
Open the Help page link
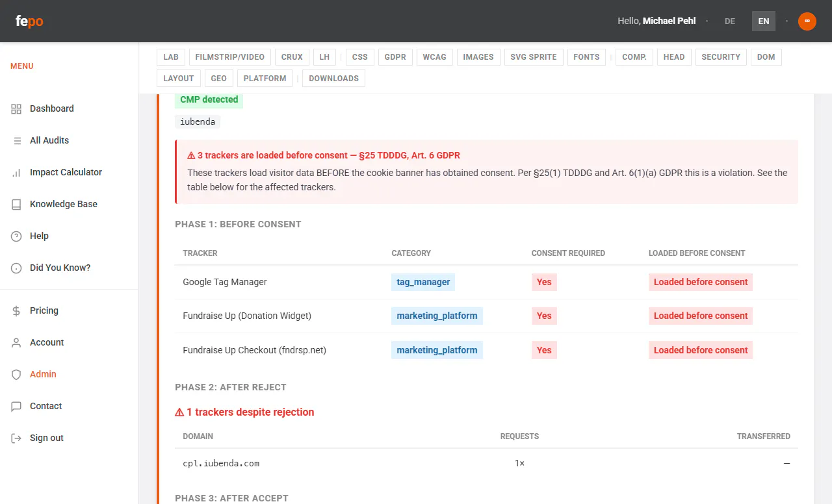39,236
